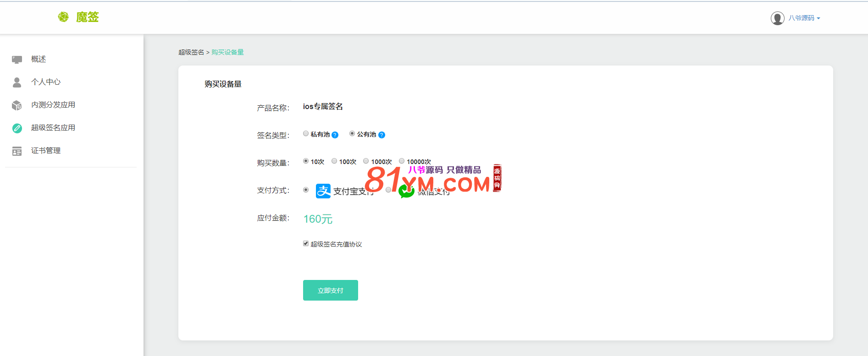Viewport: 868px width, 356px height.
Task: Click the 应付金额 field label
Action: click(273, 218)
